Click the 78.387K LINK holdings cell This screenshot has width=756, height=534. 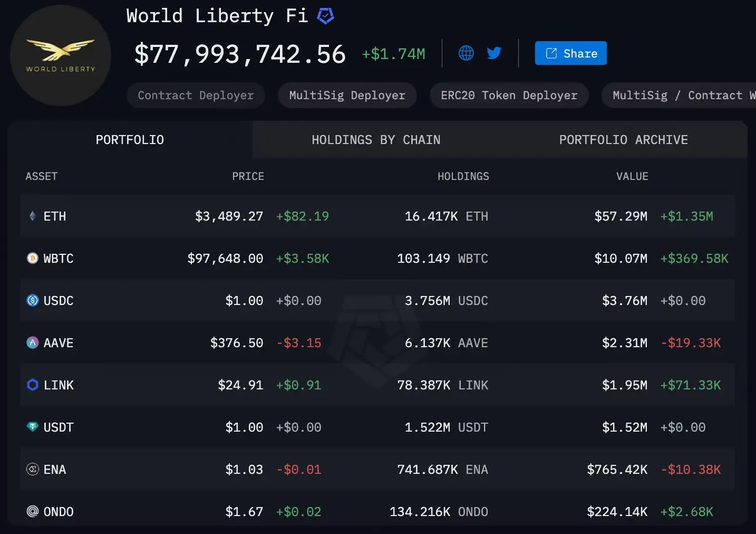coord(443,385)
